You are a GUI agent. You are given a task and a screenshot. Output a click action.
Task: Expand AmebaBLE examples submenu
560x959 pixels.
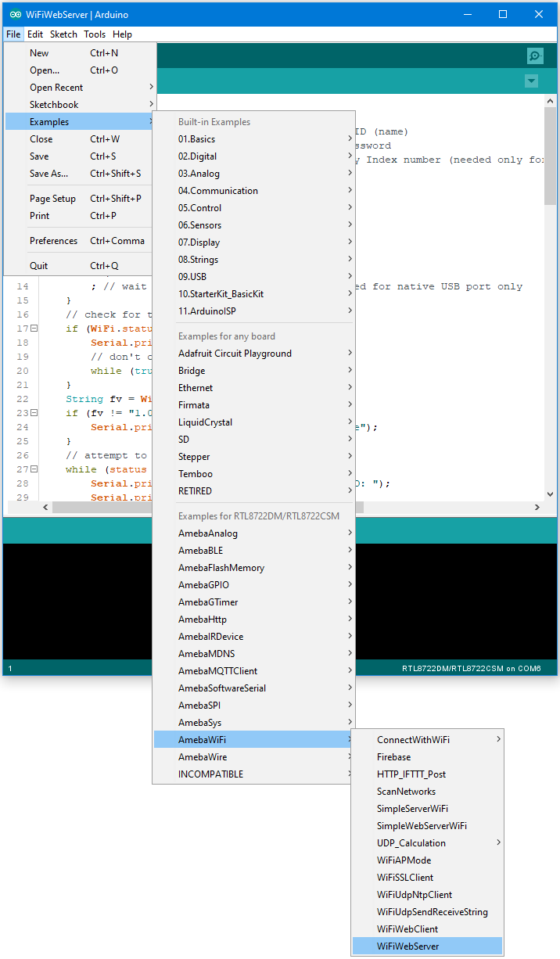pyautogui.click(x=254, y=551)
